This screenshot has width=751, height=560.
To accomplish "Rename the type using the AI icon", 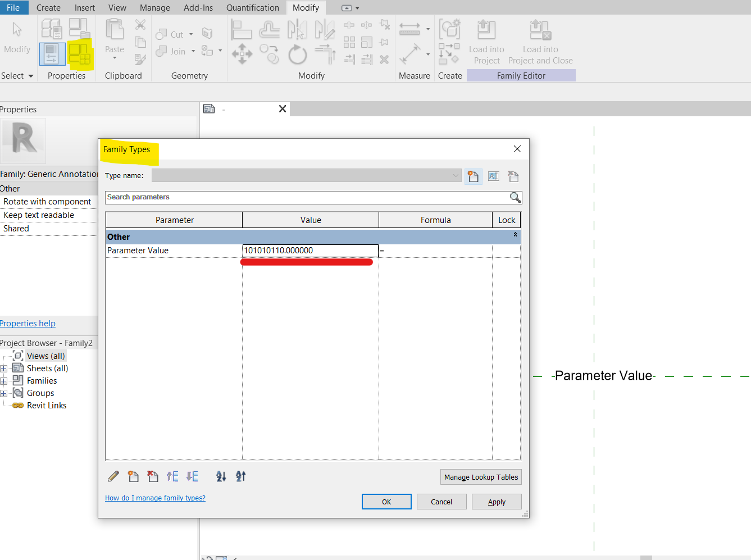I will 494,176.
